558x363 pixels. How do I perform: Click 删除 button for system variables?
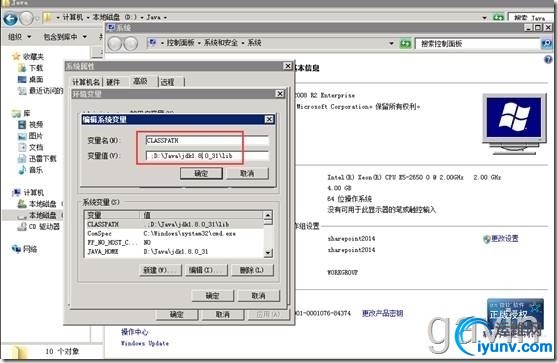tap(252, 270)
